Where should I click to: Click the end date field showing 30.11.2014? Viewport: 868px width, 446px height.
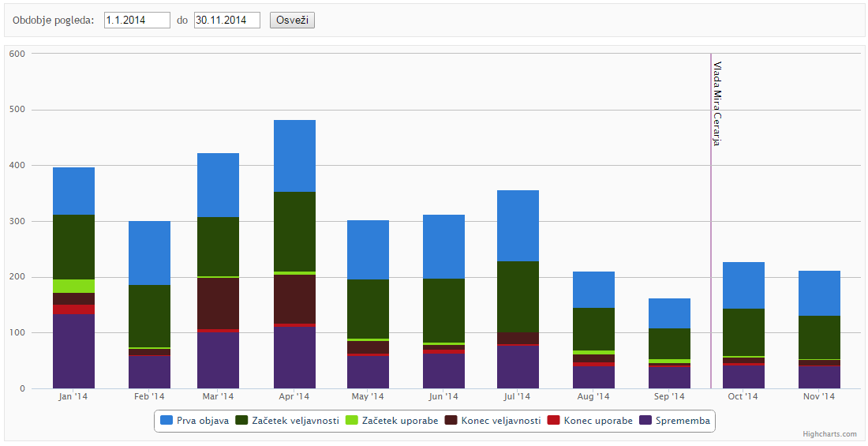click(x=227, y=21)
